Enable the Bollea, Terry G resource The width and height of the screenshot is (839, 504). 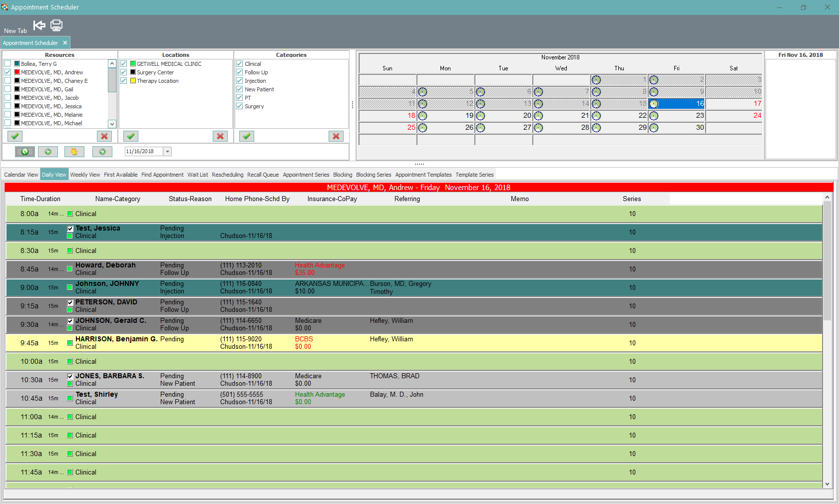(7, 63)
